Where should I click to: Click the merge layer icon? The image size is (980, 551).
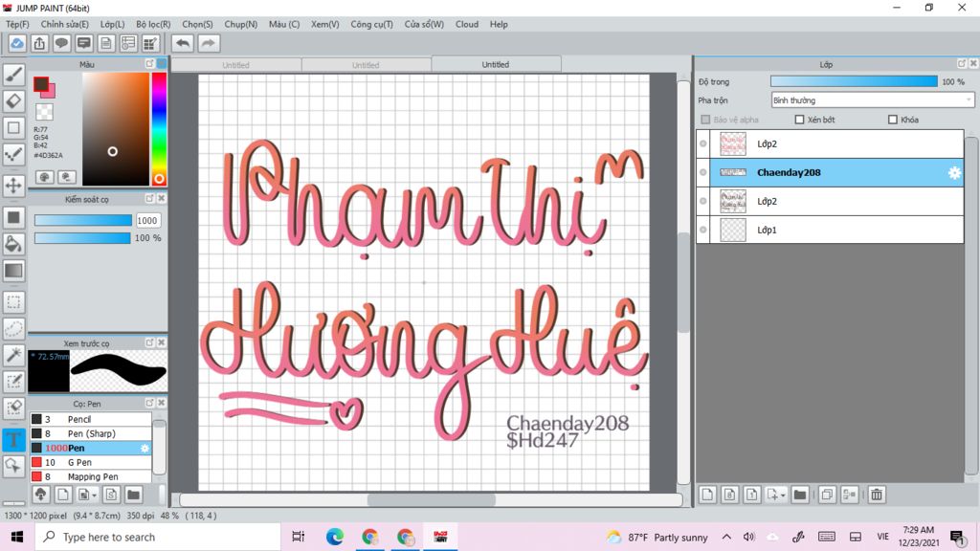(x=850, y=495)
